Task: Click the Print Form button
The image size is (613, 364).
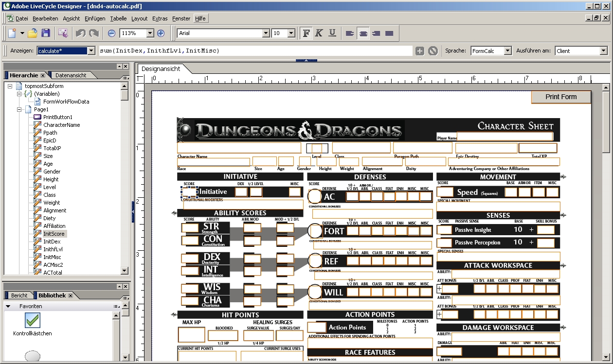Action: [x=560, y=97]
